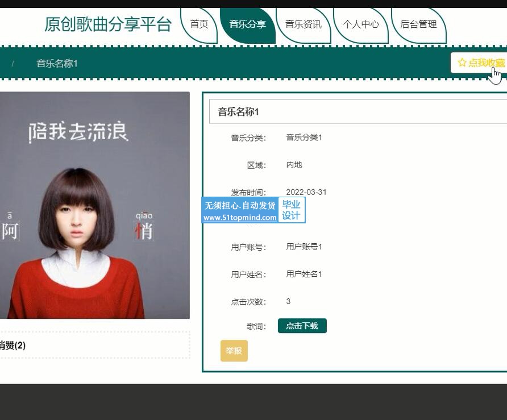507x420 pixels.
Task: Click the 区域: field label
Action: click(256, 165)
